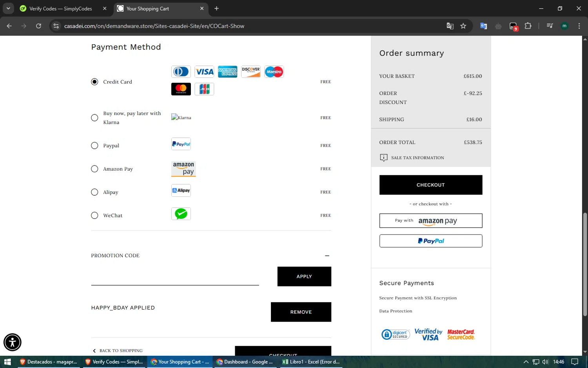
Task: Click the PayPal logo in payment methods
Action: click(x=181, y=144)
